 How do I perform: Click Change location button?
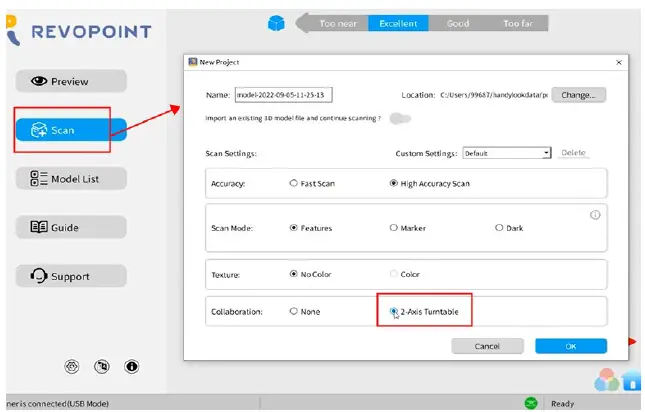(579, 95)
